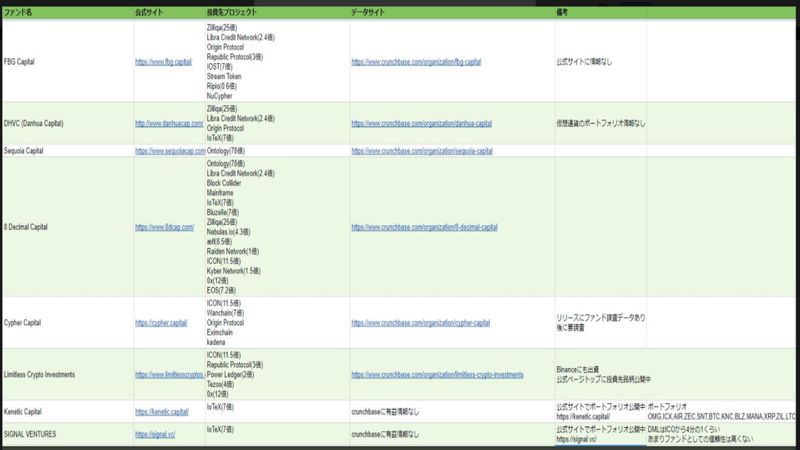Open Crunchbase link for Sequoia Capital
This screenshot has height=450, width=800.
(422, 151)
